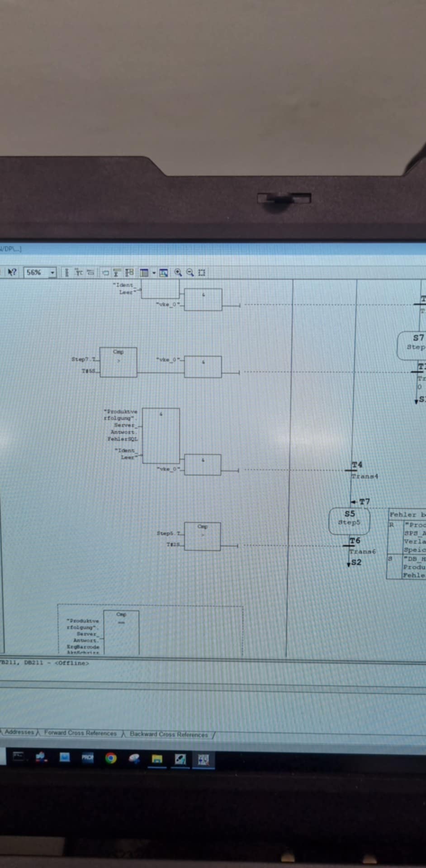Viewport: 426px width, 868px height.
Task: Click the zoom out magnifier icon
Action: click(x=190, y=272)
